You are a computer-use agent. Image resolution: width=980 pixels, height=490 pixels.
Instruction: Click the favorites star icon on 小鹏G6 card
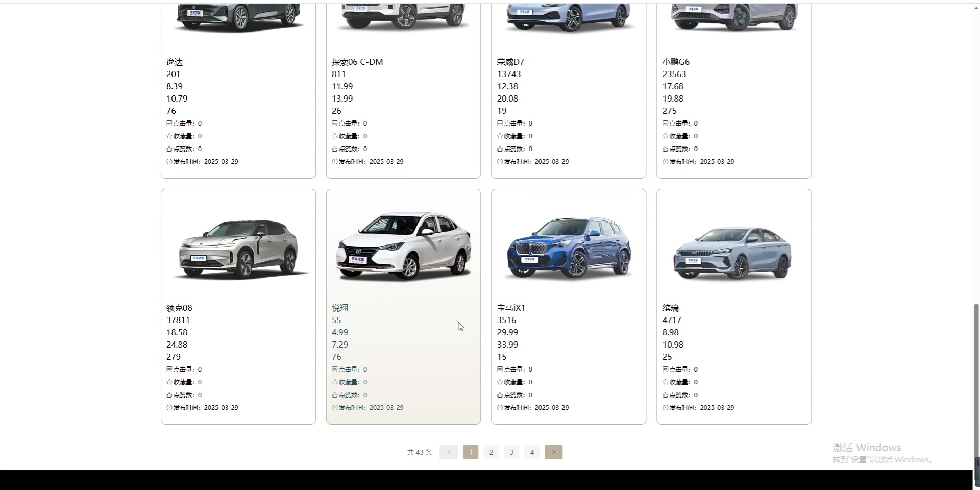(666, 136)
